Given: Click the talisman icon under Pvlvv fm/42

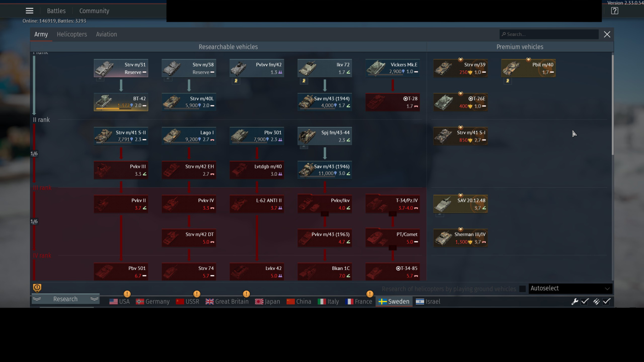Looking at the screenshot, I should (236, 80).
